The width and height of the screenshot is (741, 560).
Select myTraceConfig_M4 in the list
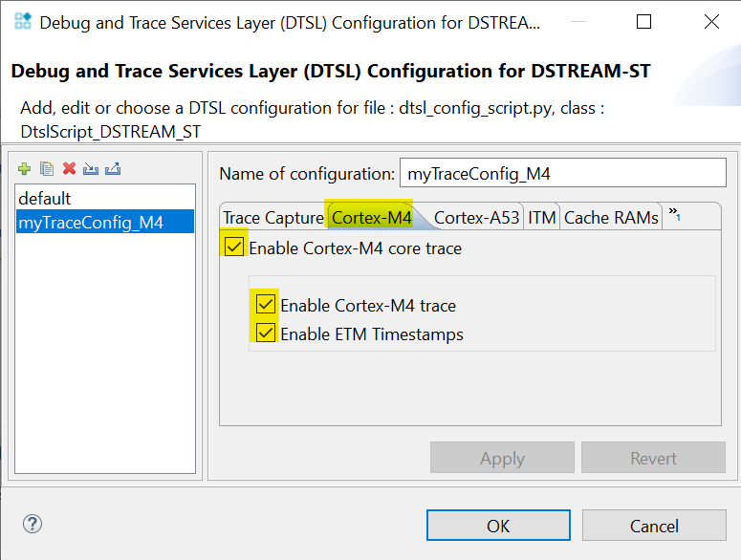[105, 222]
